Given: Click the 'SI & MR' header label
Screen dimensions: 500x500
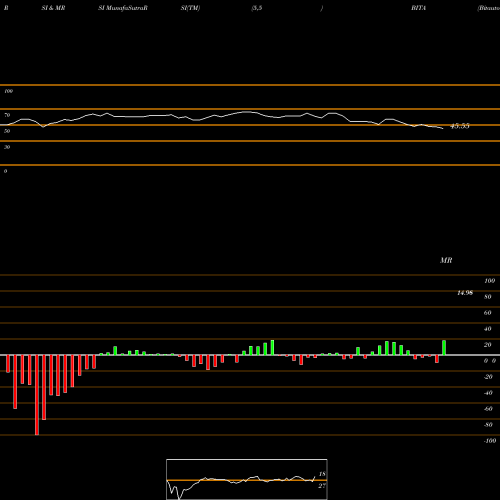Looking at the screenshot, I should tap(53, 8).
